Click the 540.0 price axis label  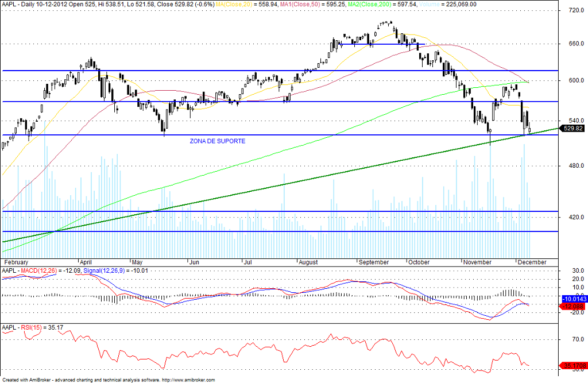point(577,121)
